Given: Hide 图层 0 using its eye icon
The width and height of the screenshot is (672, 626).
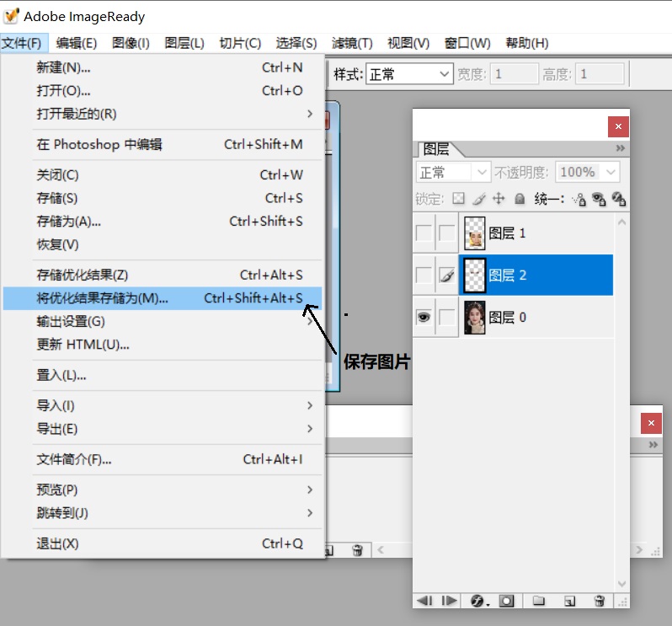Looking at the screenshot, I should [424, 317].
